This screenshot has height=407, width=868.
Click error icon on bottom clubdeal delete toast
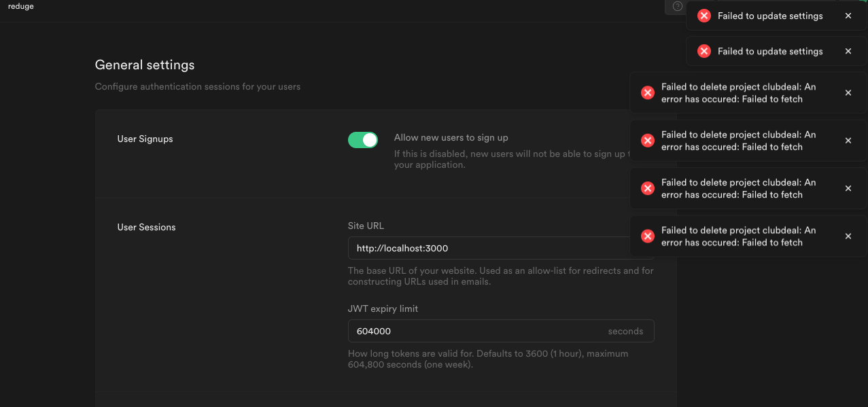point(648,236)
